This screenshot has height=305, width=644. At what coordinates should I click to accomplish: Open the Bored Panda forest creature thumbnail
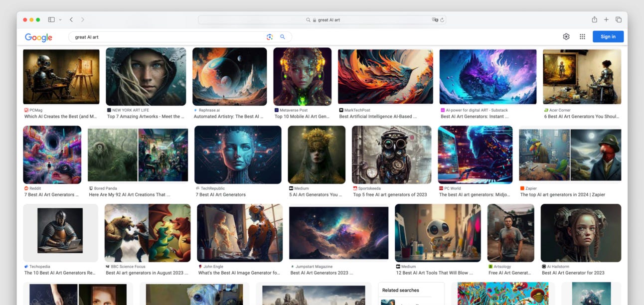138,155
